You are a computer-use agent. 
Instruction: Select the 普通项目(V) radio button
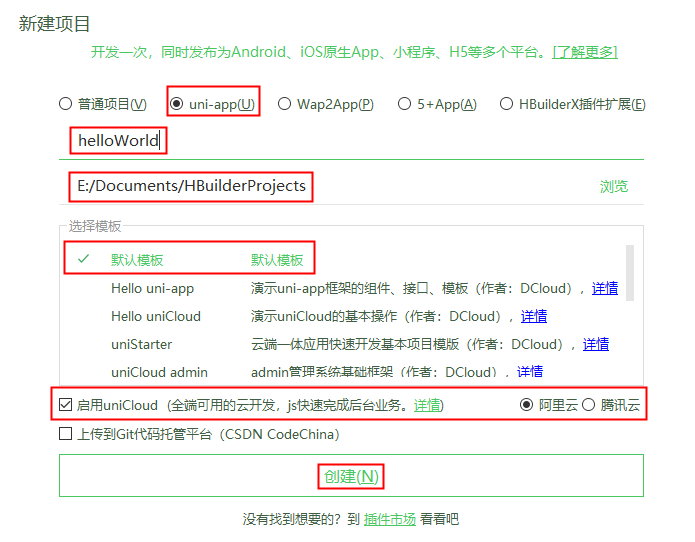click(66, 104)
